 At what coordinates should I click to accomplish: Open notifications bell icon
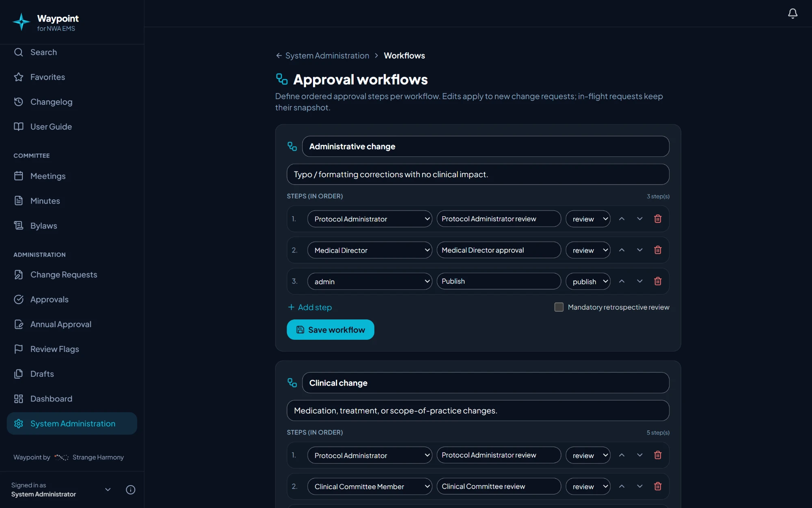(x=793, y=13)
